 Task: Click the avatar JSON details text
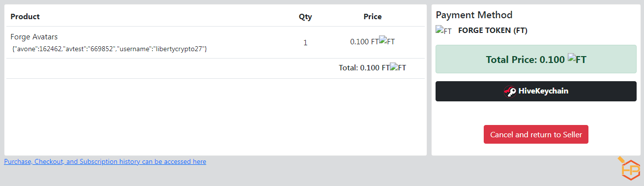pos(110,49)
